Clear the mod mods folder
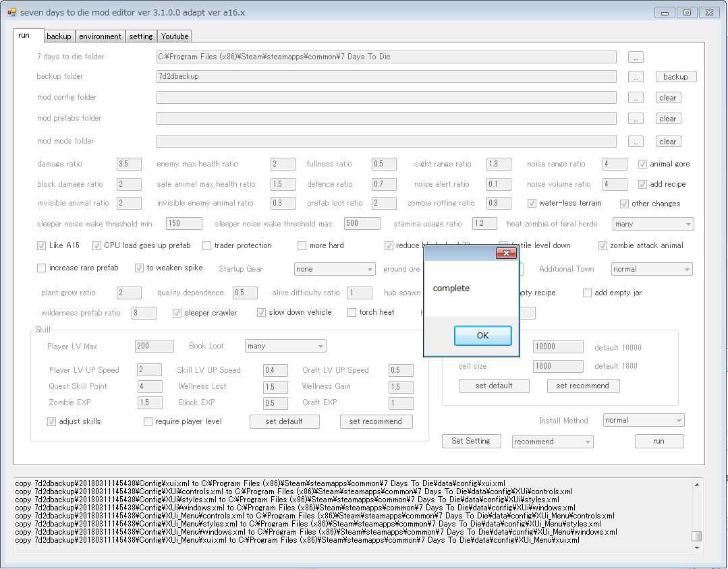The height and width of the screenshot is (569, 728). point(668,141)
